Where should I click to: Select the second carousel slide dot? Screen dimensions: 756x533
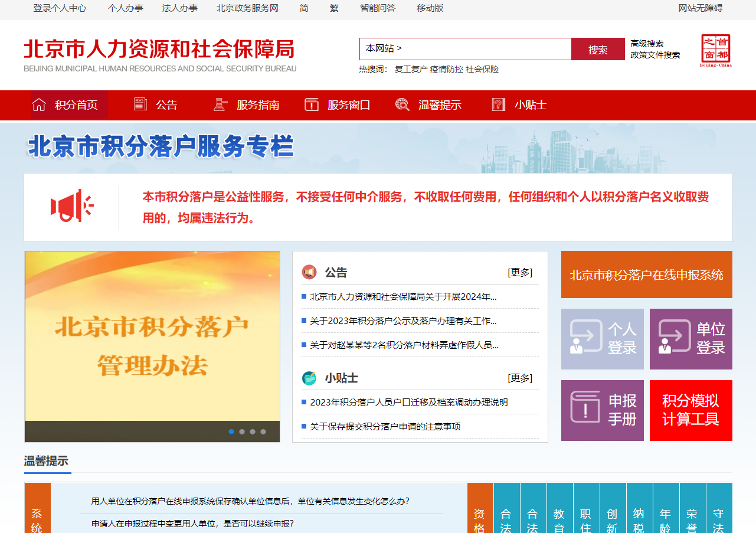pyautogui.click(x=242, y=431)
